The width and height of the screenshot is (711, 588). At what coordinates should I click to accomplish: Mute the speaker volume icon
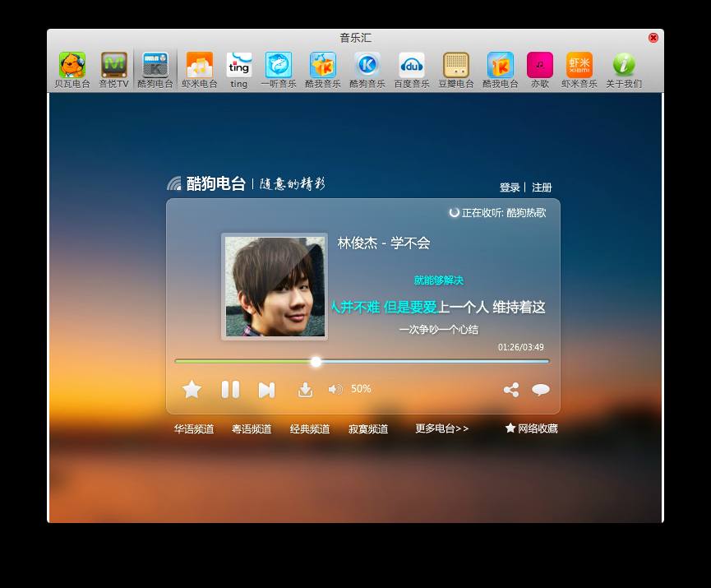[x=335, y=389]
